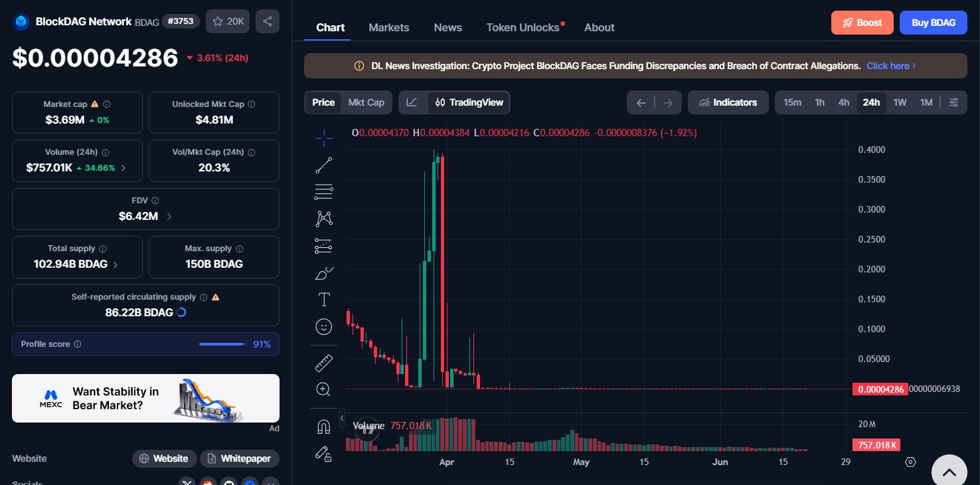Viewport: 980px width, 485px height.
Task: Click the share icon near BDAG title
Action: tap(268, 21)
